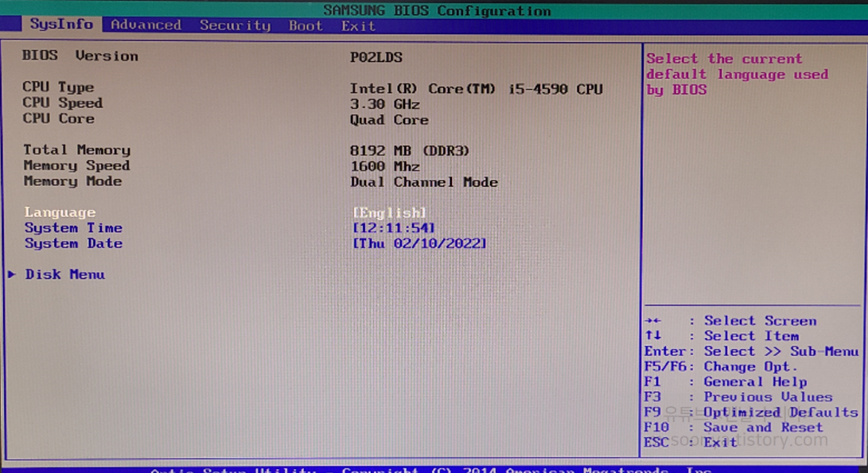Select the Language setting label
The height and width of the screenshot is (473, 868).
(x=60, y=212)
